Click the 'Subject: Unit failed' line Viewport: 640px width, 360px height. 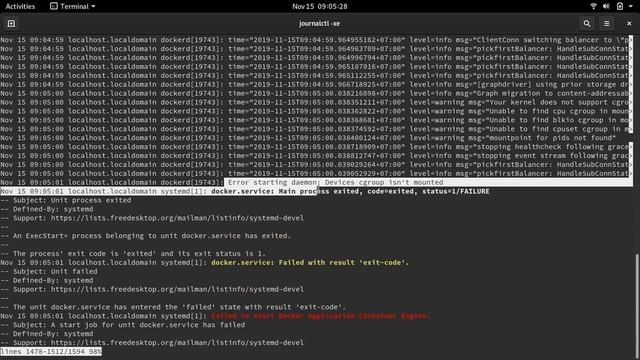(x=49, y=271)
